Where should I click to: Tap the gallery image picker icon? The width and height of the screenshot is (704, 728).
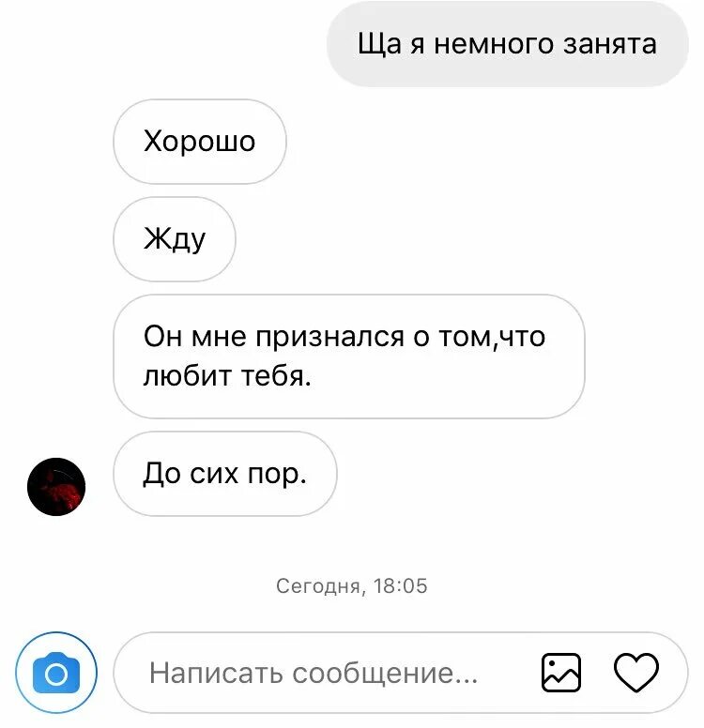(561, 673)
